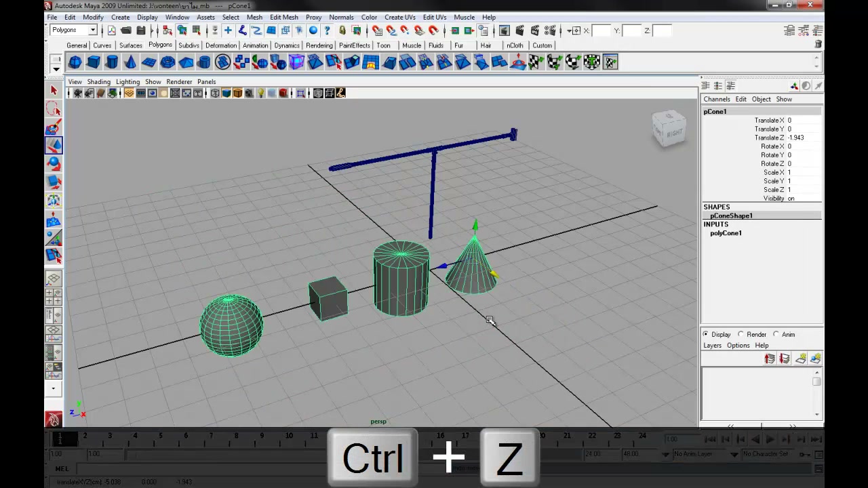The image size is (868, 488).
Task: Select polyCone1 under INPUTS
Action: coord(726,233)
